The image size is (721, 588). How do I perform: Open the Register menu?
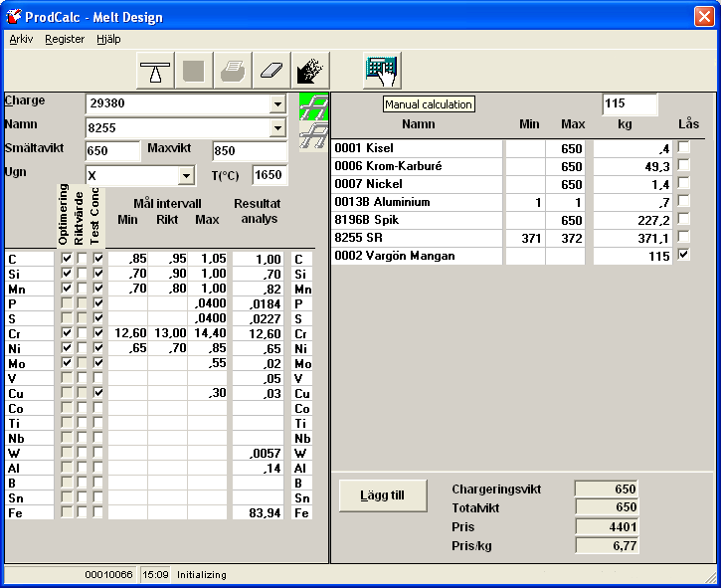65,39
